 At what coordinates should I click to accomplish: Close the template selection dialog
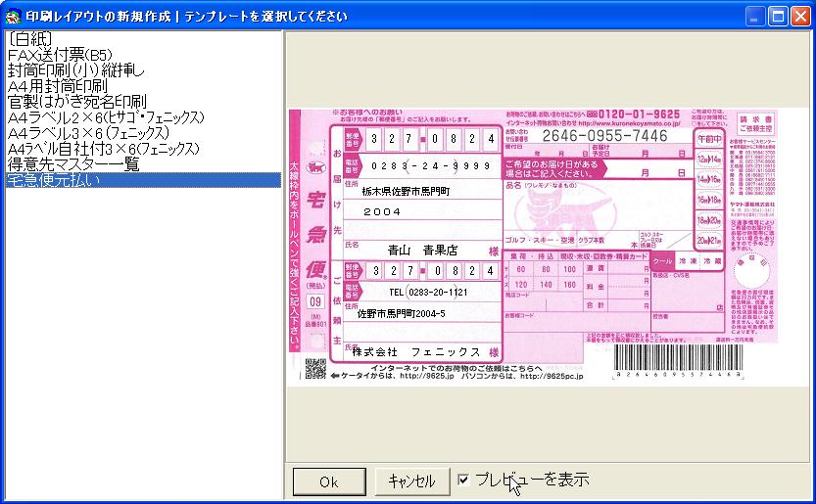click(x=801, y=16)
